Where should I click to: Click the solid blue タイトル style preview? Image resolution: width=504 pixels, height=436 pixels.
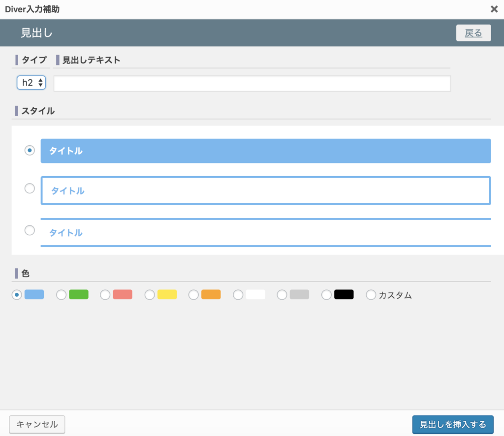[x=266, y=151]
